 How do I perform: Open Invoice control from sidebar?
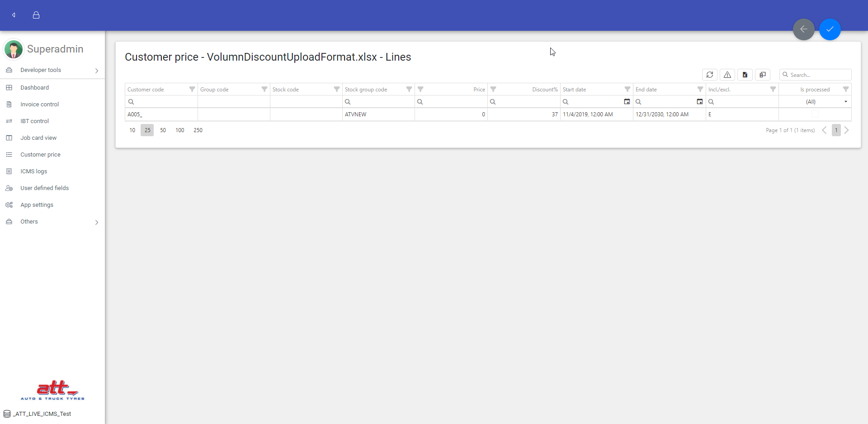click(x=39, y=105)
